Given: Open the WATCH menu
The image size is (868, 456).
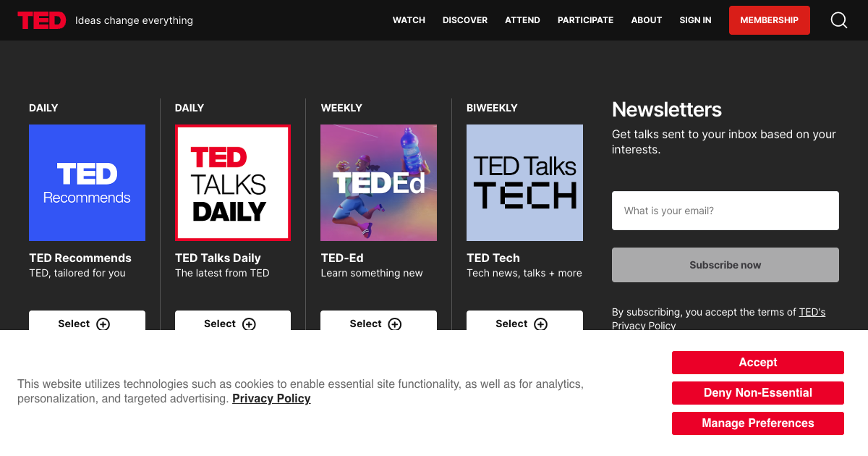Looking at the screenshot, I should pos(409,20).
